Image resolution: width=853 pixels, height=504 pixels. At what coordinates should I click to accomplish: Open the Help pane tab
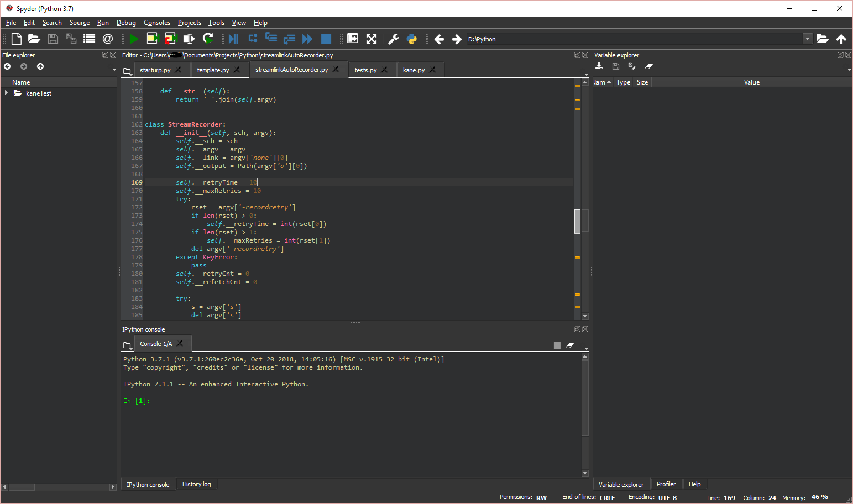click(x=694, y=484)
